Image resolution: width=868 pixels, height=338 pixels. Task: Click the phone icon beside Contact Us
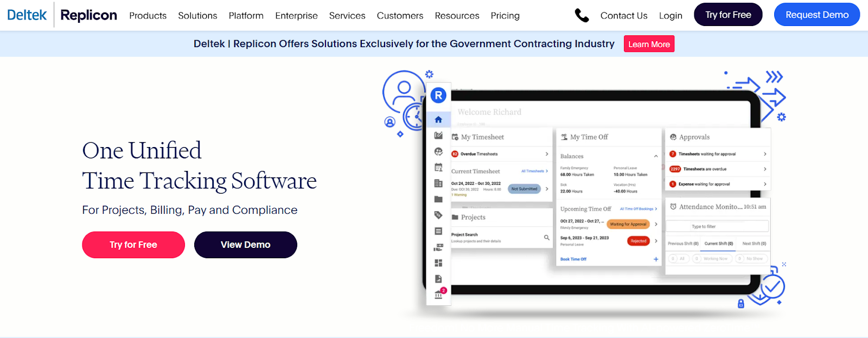point(582,16)
